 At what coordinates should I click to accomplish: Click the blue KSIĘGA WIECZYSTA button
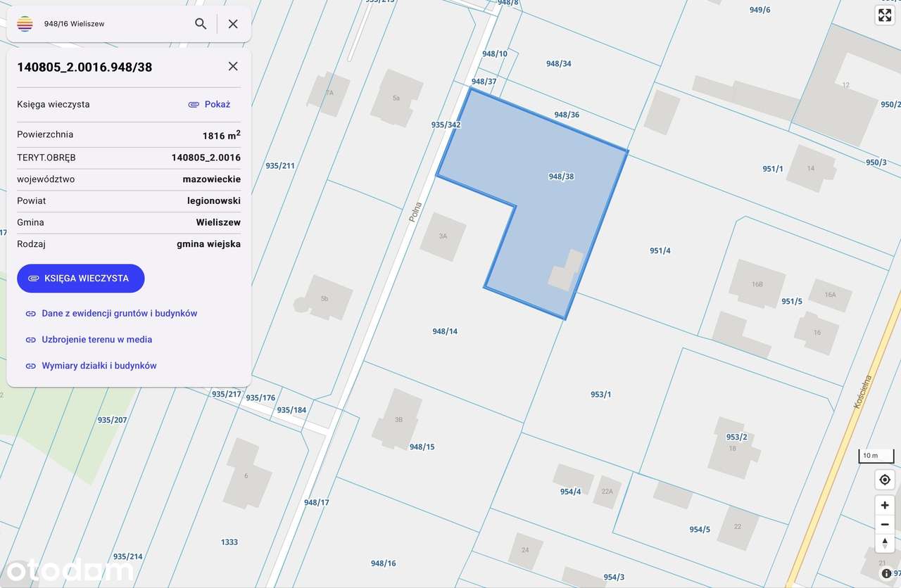click(x=80, y=279)
